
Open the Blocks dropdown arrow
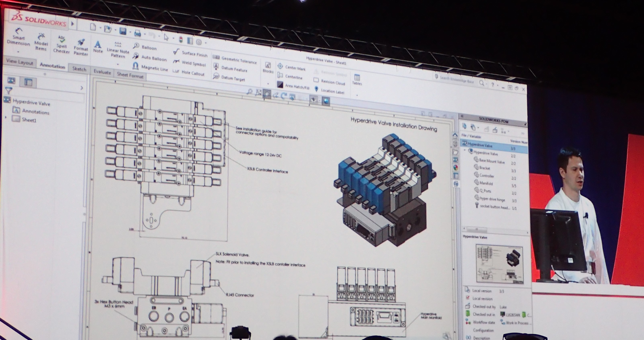coord(268,84)
